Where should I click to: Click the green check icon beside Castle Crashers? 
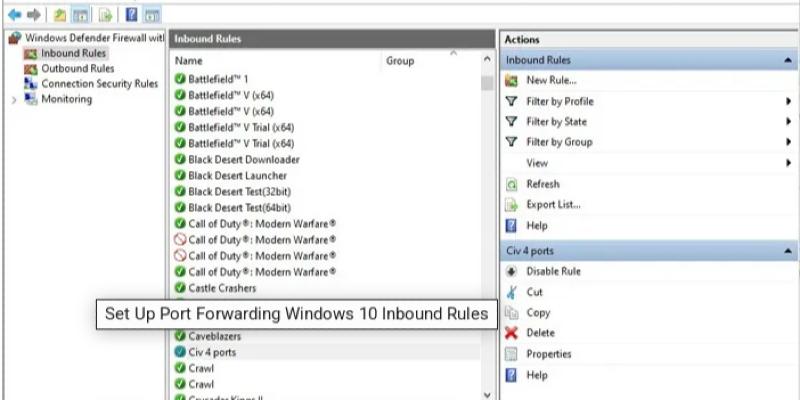(180, 288)
